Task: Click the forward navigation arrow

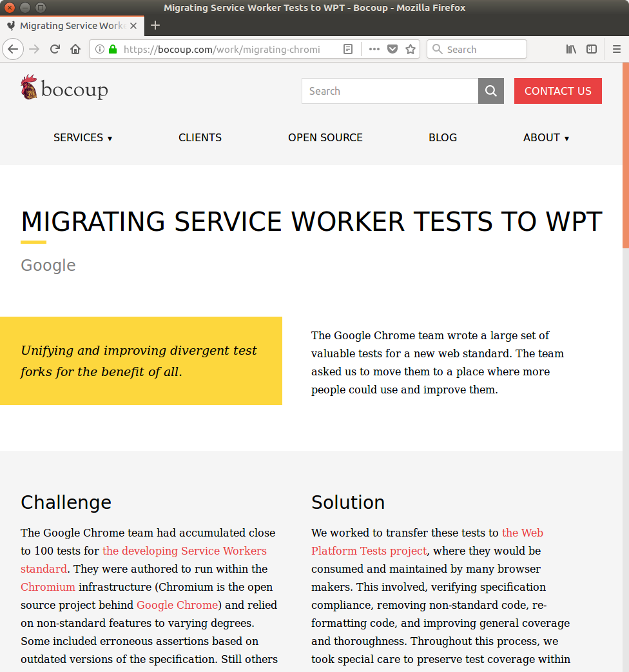Action: click(x=34, y=49)
